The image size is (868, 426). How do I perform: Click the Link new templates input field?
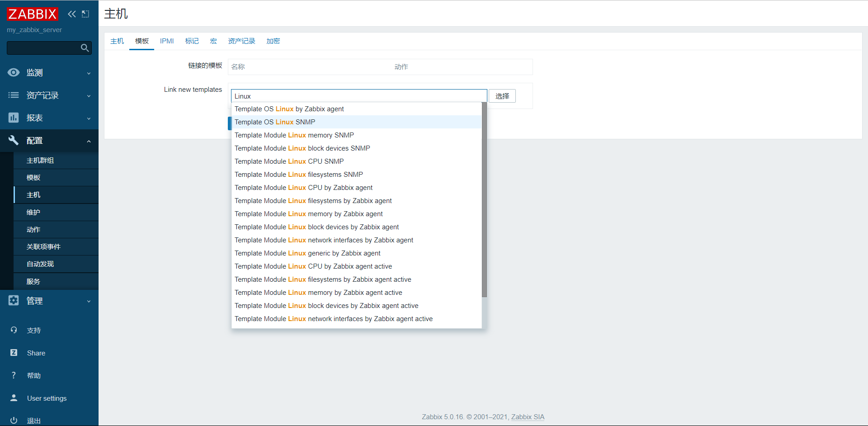click(x=359, y=96)
